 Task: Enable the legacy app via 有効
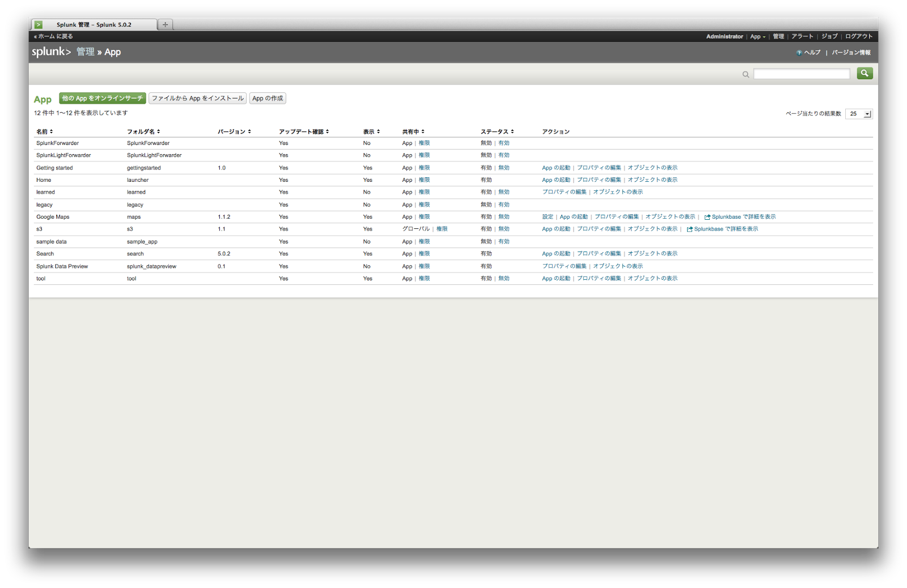coord(504,204)
